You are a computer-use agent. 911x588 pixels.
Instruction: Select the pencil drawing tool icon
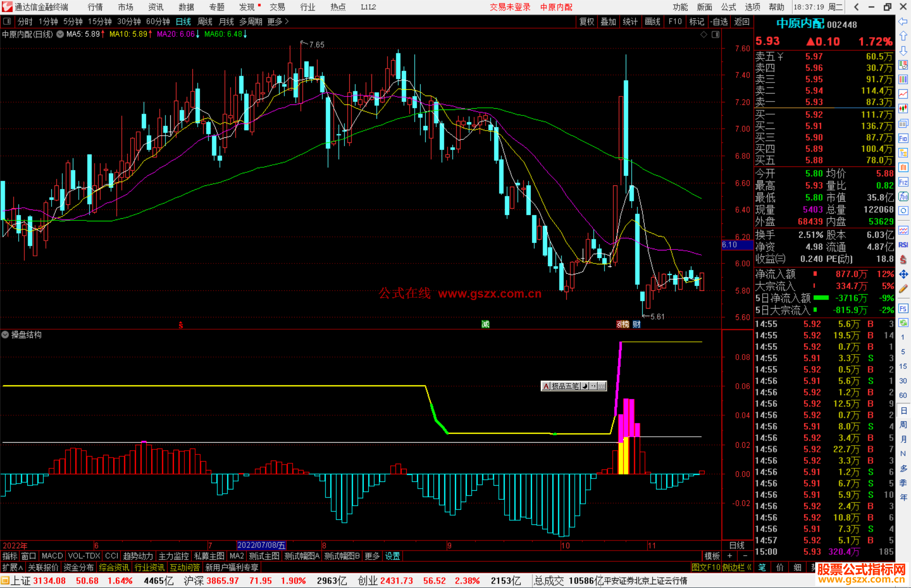pos(903,289)
